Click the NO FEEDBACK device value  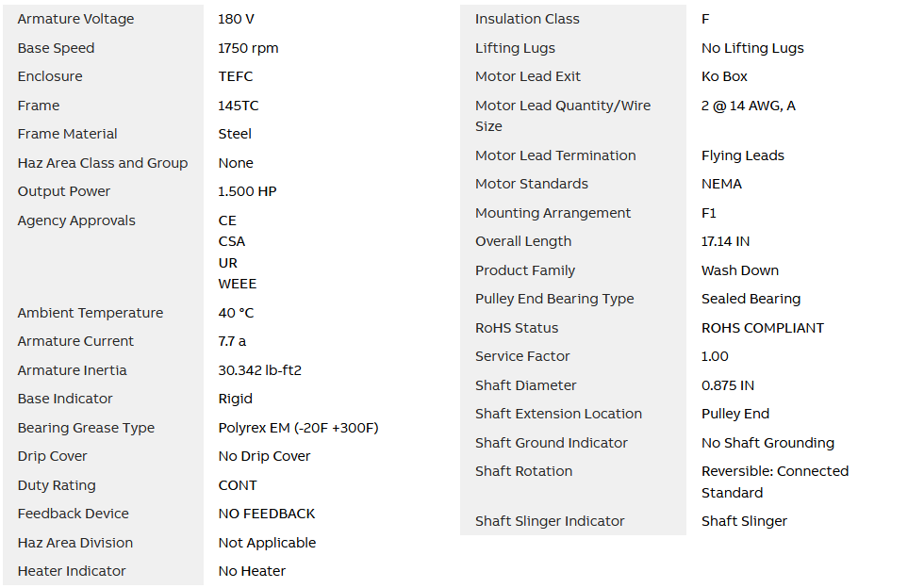coord(267,514)
